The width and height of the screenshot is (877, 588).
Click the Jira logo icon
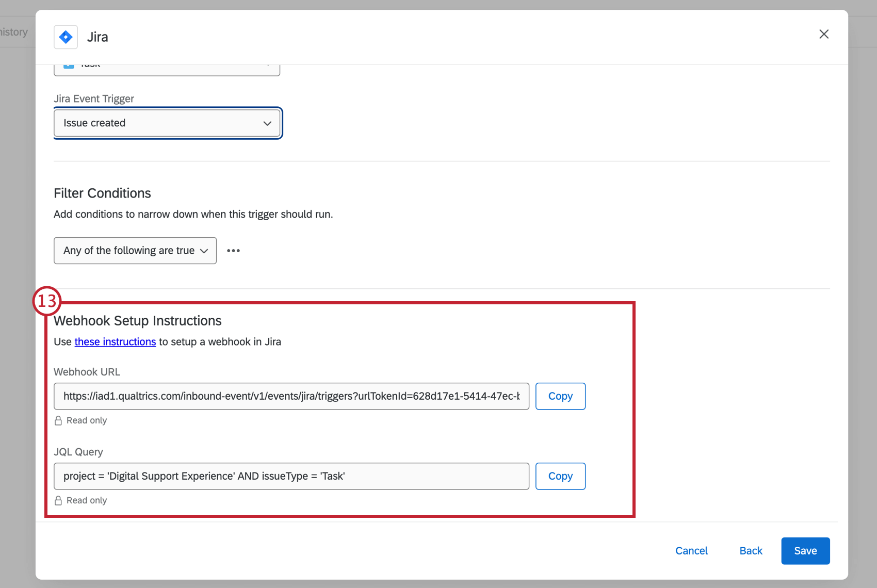click(x=66, y=37)
